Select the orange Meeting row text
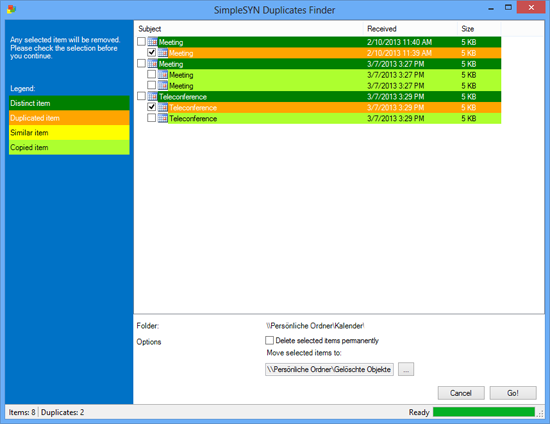 181,53
